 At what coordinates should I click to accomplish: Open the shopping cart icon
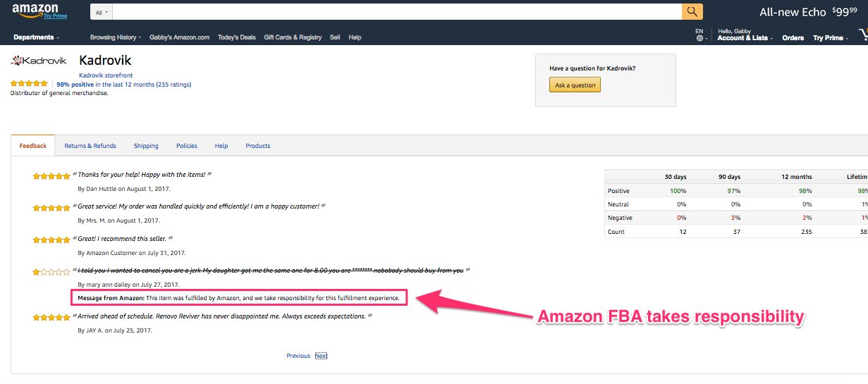[x=862, y=35]
